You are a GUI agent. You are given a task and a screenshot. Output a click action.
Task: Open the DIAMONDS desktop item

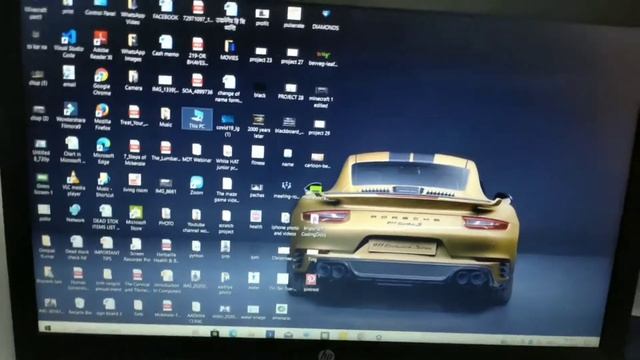[325, 20]
